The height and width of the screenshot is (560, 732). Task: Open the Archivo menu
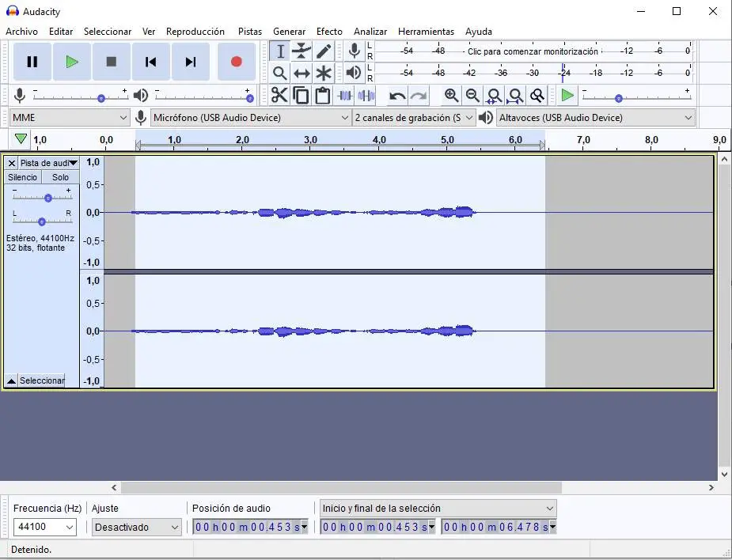(21, 32)
